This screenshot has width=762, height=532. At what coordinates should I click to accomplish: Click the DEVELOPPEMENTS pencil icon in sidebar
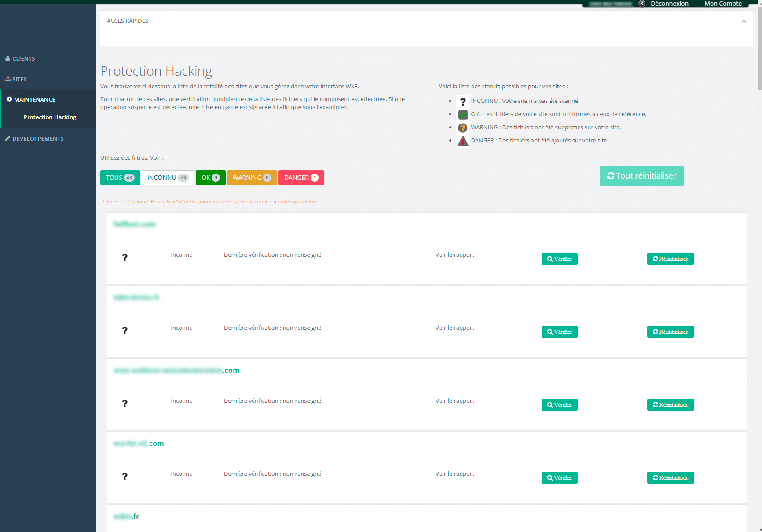[7, 138]
